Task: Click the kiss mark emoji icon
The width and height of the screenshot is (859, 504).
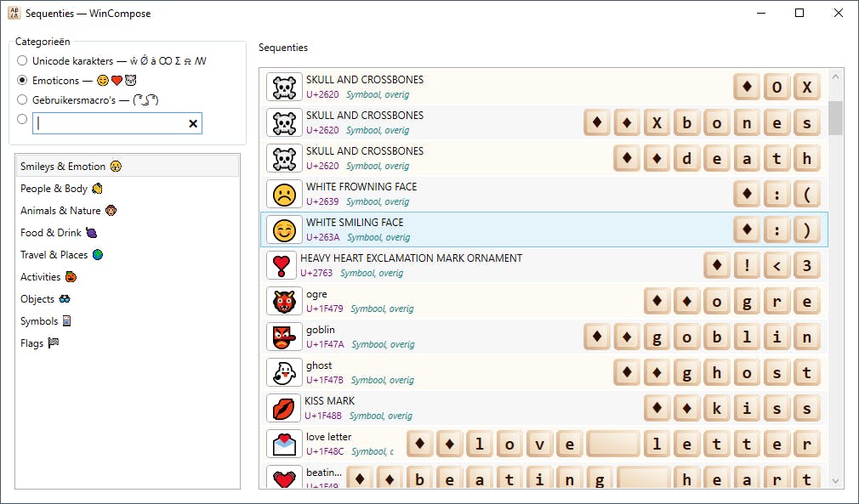Action: click(283, 407)
